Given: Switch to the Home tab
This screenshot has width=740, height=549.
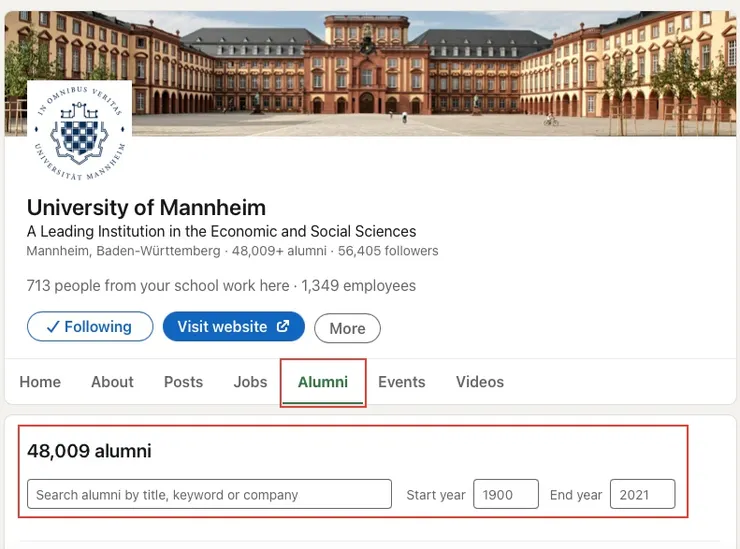Looking at the screenshot, I should [40, 382].
